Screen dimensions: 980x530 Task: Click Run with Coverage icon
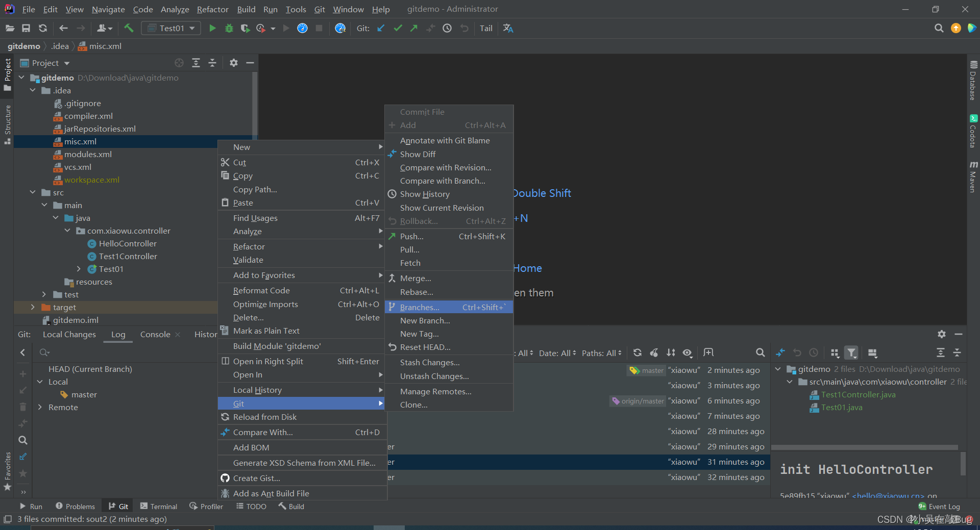(x=245, y=29)
